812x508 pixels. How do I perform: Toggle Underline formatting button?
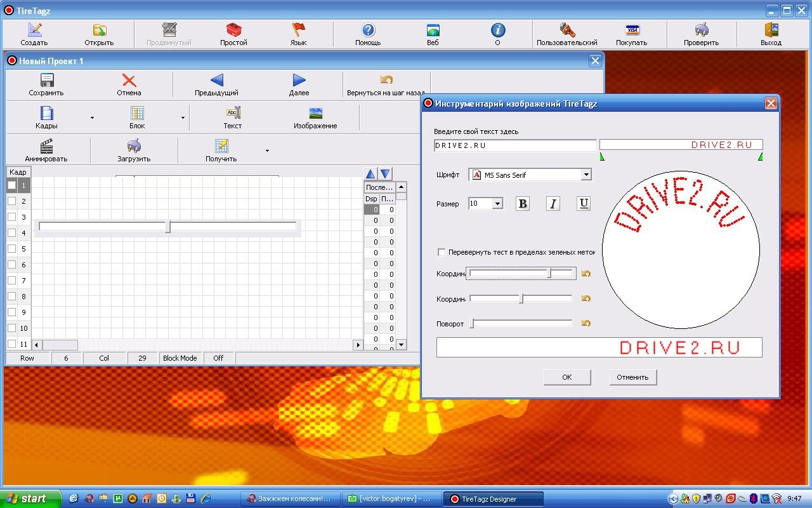pyautogui.click(x=584, y=204)
